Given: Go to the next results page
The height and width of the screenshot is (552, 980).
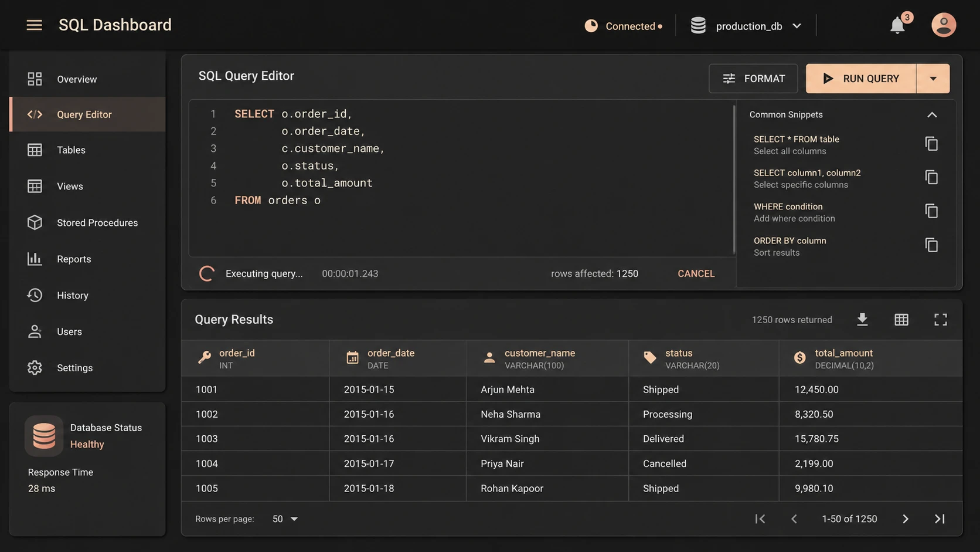Looking at the screenshot, I should tap(906, 519).
